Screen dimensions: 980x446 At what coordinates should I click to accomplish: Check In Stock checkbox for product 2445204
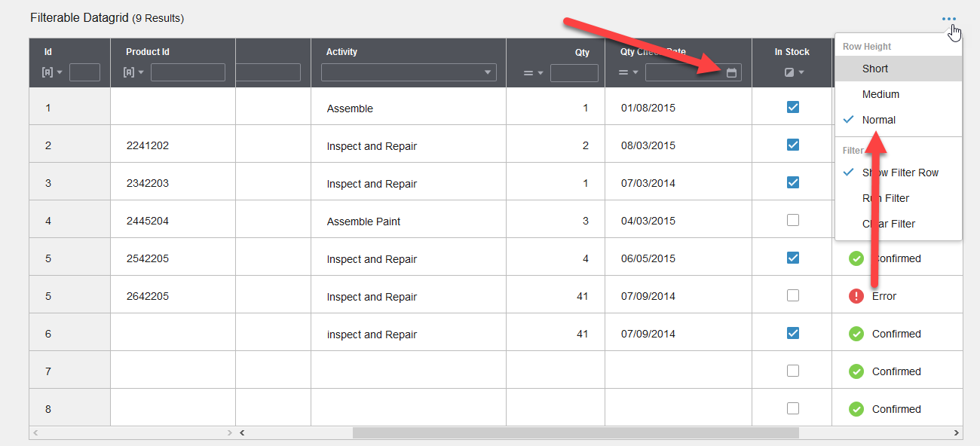792,220
